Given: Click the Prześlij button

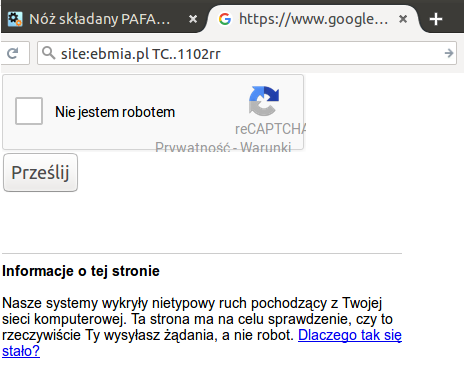Looking at the screenshot, I should (x=40, y=173).
